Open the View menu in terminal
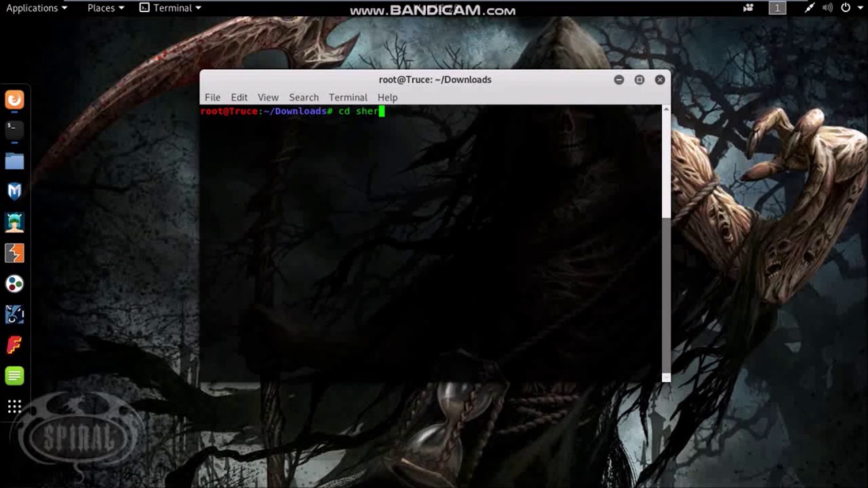Screen dimensions: 868x488 coord(268,98)
